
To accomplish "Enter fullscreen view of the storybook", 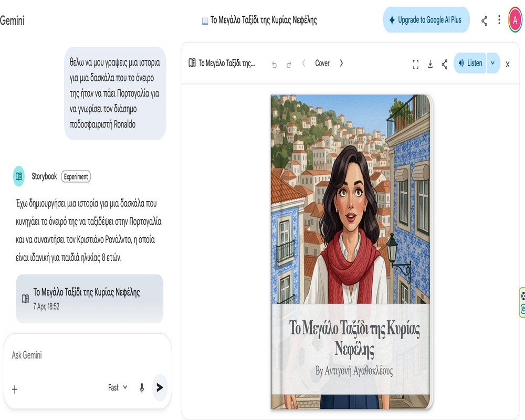I will (x=416, y=64).
